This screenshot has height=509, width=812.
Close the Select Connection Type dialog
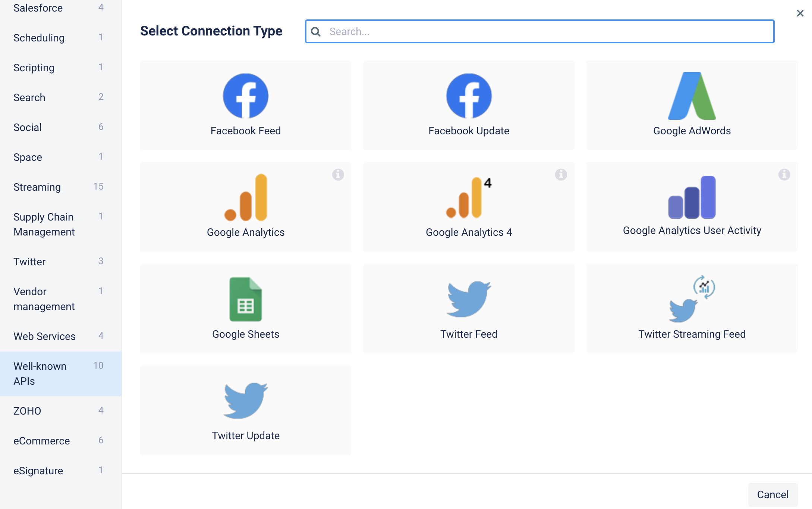(800, 13)
